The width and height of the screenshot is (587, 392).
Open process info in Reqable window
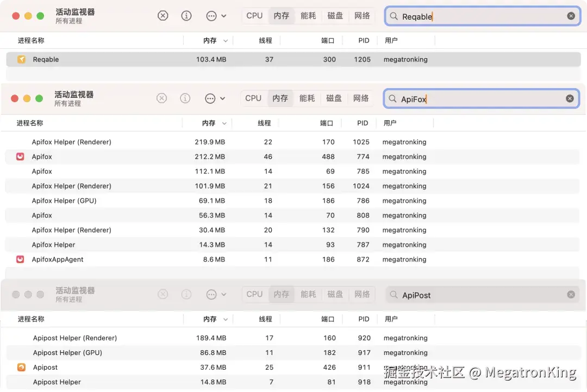pos(186,16)
